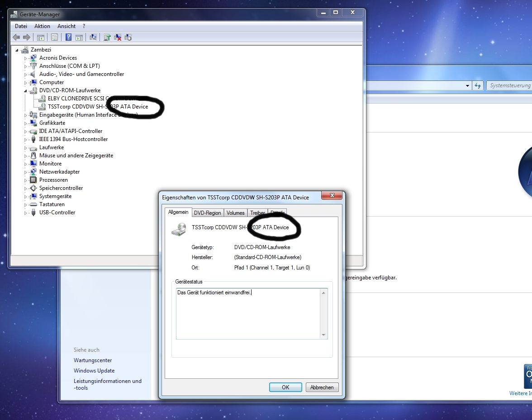The image size is (532, 420).
Task: Select the Monitore category icon
Action: [x=33, y=163]
